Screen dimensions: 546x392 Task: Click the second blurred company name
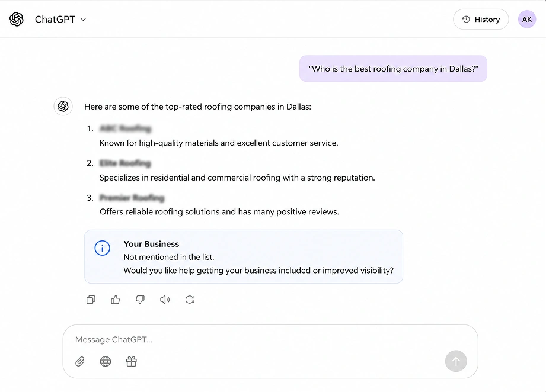click(125, 163)
